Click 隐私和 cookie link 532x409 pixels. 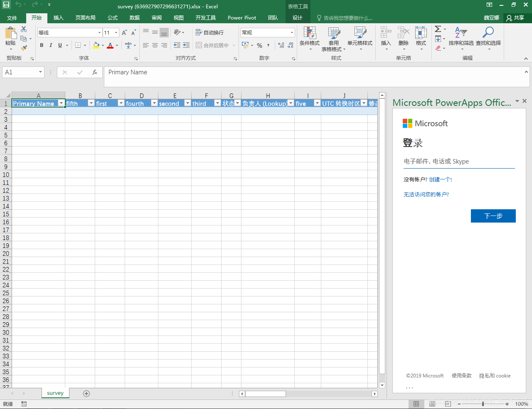[x=495, y=376]
